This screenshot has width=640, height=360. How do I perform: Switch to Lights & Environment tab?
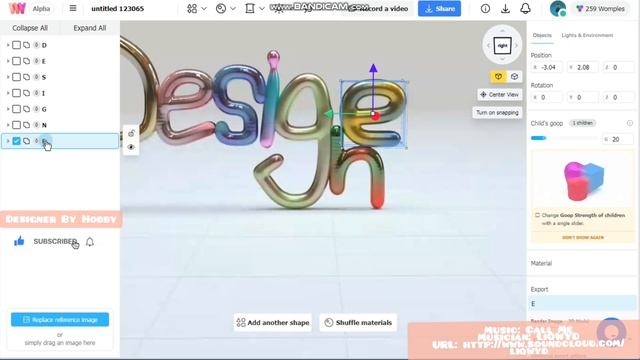click(587, 36)
